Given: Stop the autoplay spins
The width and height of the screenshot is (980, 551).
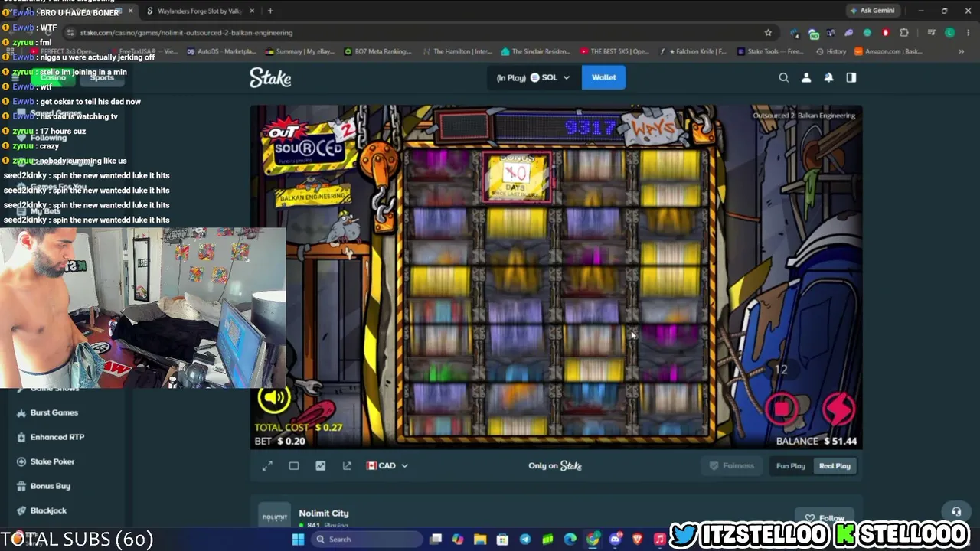Looking at the screenshot, I should point(782,409).
